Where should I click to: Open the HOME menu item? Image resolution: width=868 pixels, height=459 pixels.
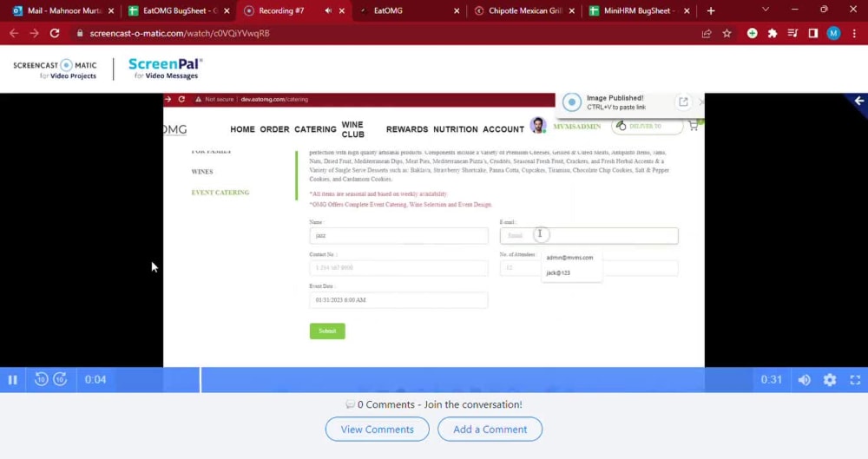242,129
